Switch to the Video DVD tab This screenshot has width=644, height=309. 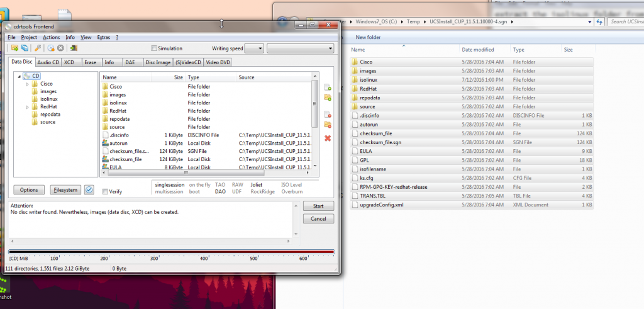click(x=218, y=62)
